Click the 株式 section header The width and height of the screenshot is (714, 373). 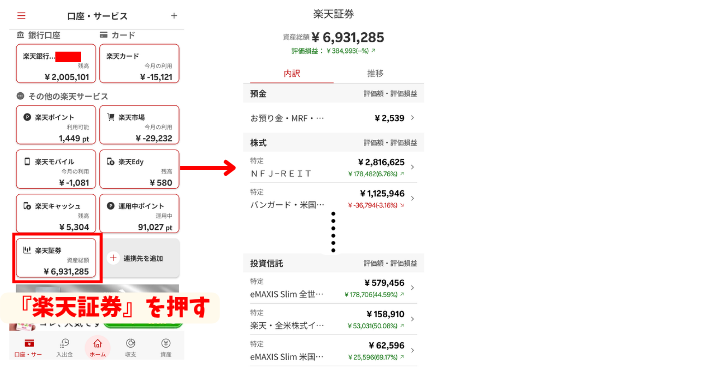(333, 143)
